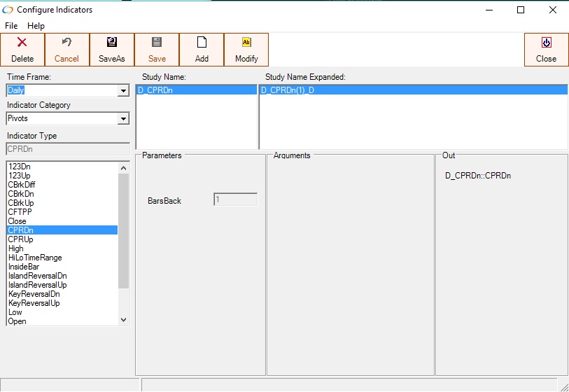Choose HiLoTimeRange from indicator list
The height and width of the screenshot is (392, 569).
pyautogui.click(x=35, y=258)
